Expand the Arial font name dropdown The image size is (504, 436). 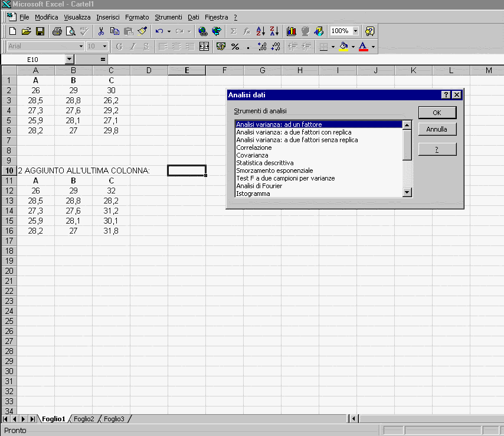click(81, 47)
